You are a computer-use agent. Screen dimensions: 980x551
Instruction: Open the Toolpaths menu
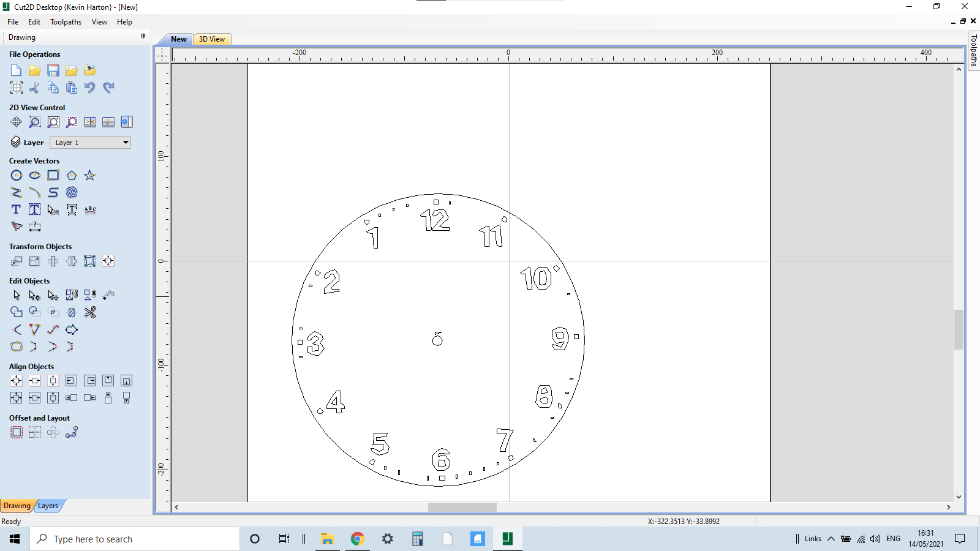(66, 22)
